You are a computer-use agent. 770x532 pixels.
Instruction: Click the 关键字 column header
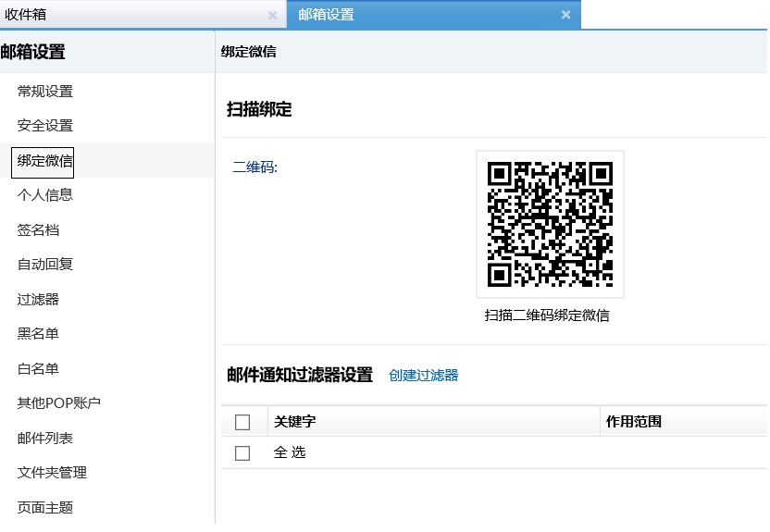coord(294,422)
